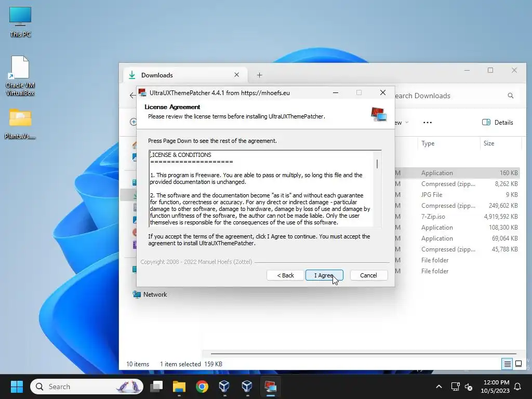Viewport: 532px width, 399px height.
Task: Open the first VirtualBox taskbar icon
Action: pos(224,387)
